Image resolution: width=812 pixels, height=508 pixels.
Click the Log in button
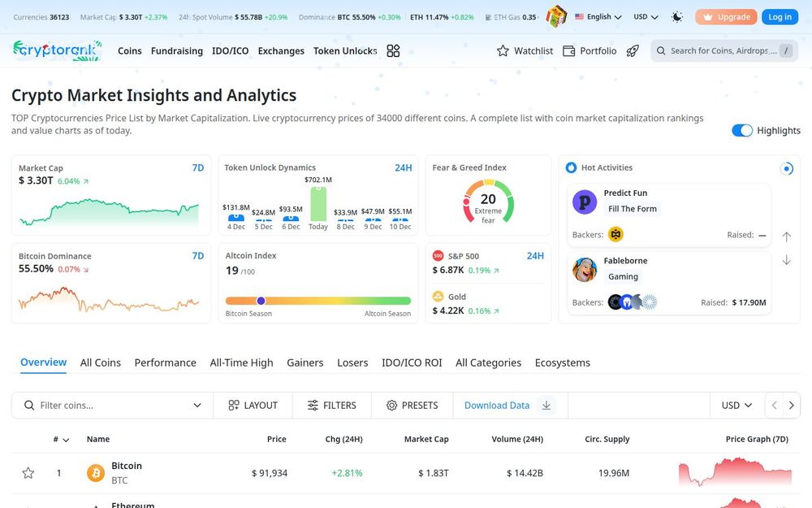click(x=780, y=17)
